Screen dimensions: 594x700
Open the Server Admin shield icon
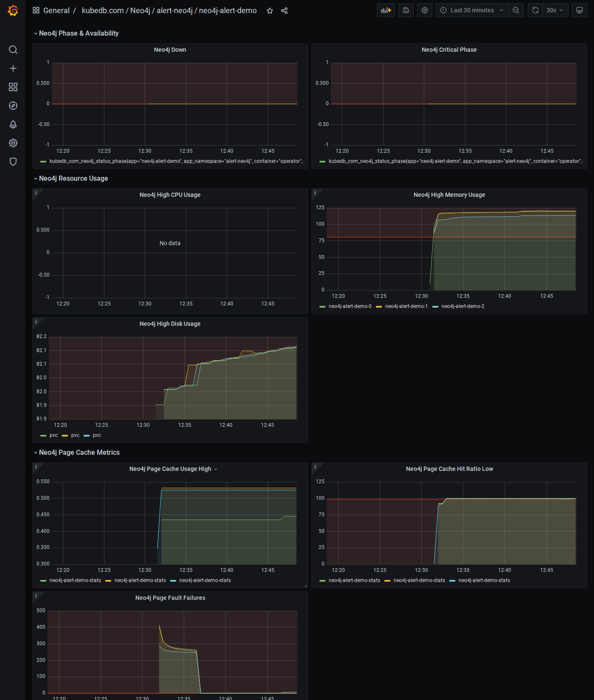pyautogui.click(x=13, y=162)
